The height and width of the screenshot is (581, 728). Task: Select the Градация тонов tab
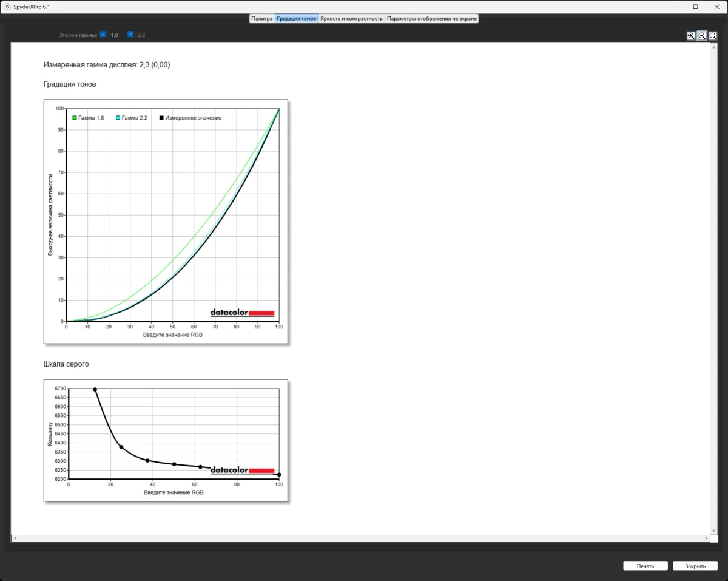296,19
